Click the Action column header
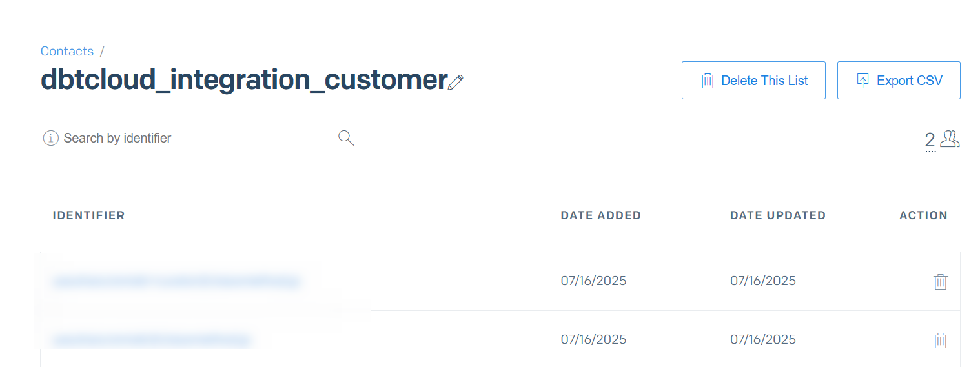Viewport: 980px width, 367px height. (923, 215)
